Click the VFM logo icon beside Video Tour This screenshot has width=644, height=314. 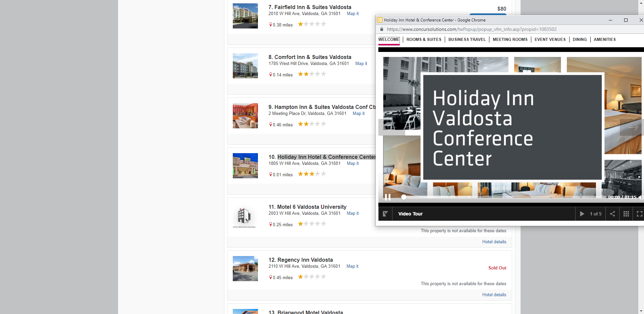(385, 214)
